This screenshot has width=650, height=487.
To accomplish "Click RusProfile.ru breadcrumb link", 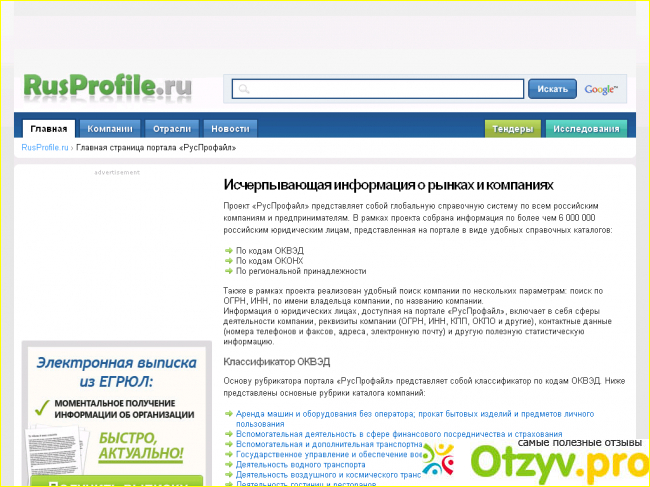I will pyautogui.click(x=45, y=147).
